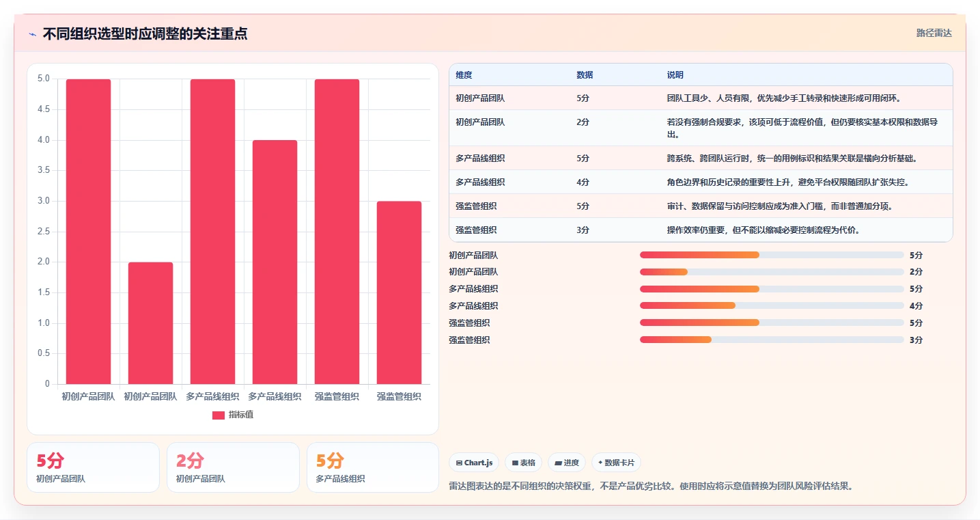The width and height of the screenshot is (980, 520).
Task: Click the 维度 column header
Action: point(464,75)
